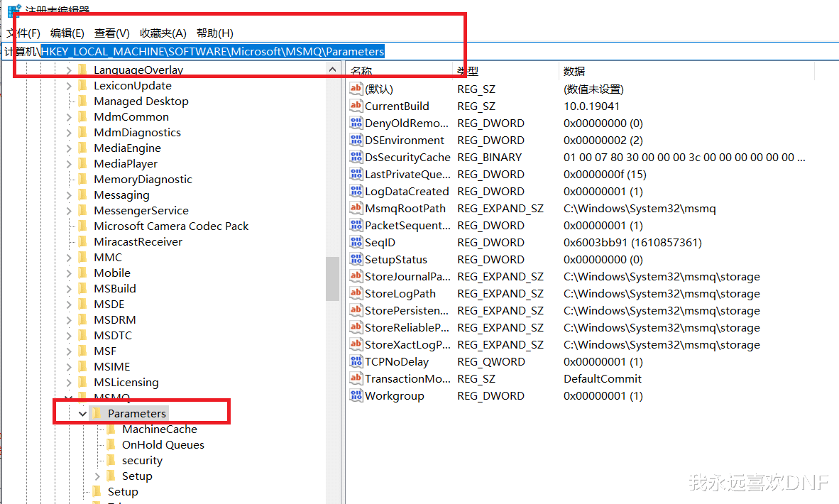Click the TransactionMo... string icon
The width and height of the screenshot is (839, 504).
click(356, 379)
